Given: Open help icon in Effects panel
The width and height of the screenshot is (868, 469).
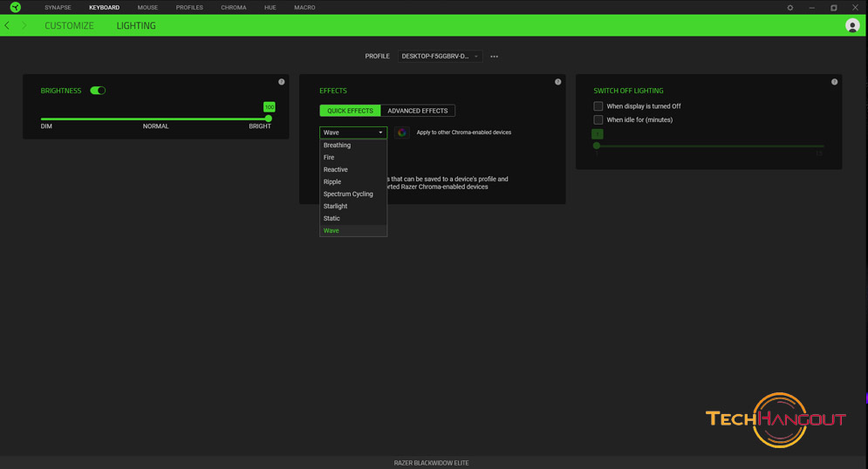Looking at the screenshot, I should tap(558, 82).
